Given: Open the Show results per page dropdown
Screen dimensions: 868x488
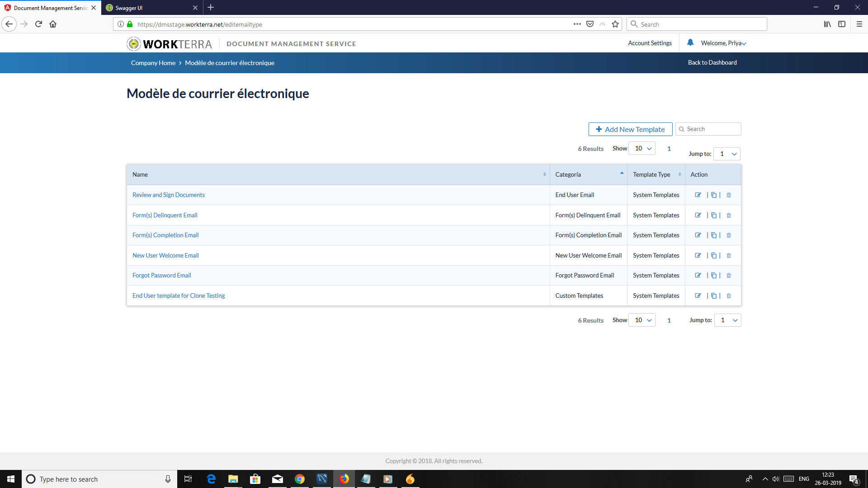Looking at the screenshot, I should (x=642, y=148).
